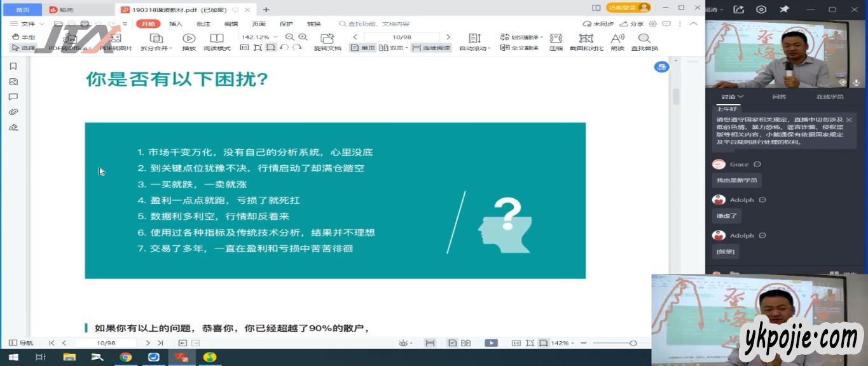Open the bookmark panel in left sidebar
868x366 pixels.
[x=13, y=66]
